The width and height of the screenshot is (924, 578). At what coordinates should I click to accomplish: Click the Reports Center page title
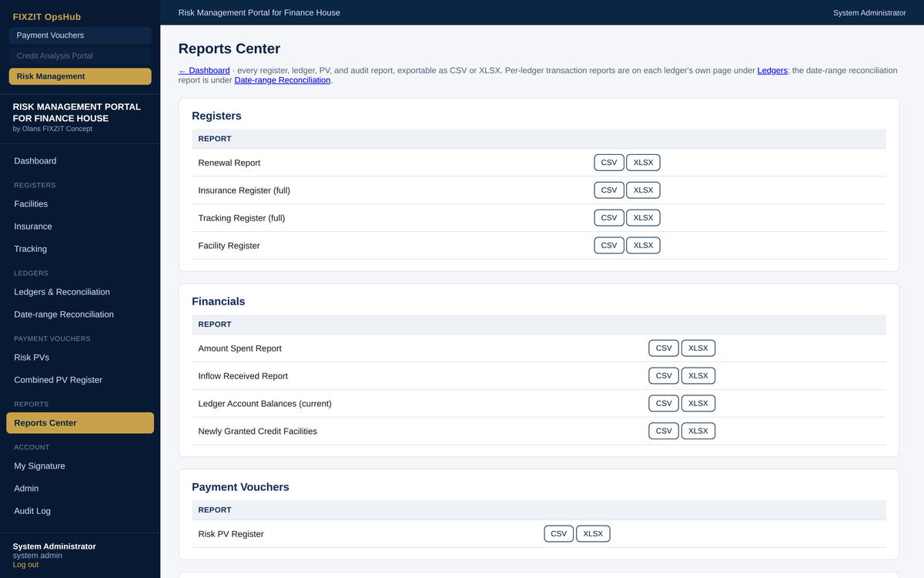(x=229, y=49)
